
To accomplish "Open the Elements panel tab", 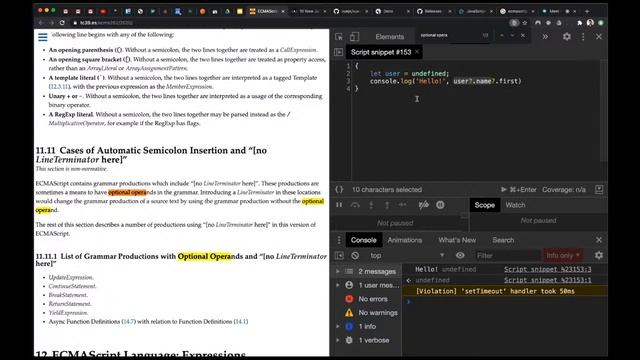I will coord(389,37).
